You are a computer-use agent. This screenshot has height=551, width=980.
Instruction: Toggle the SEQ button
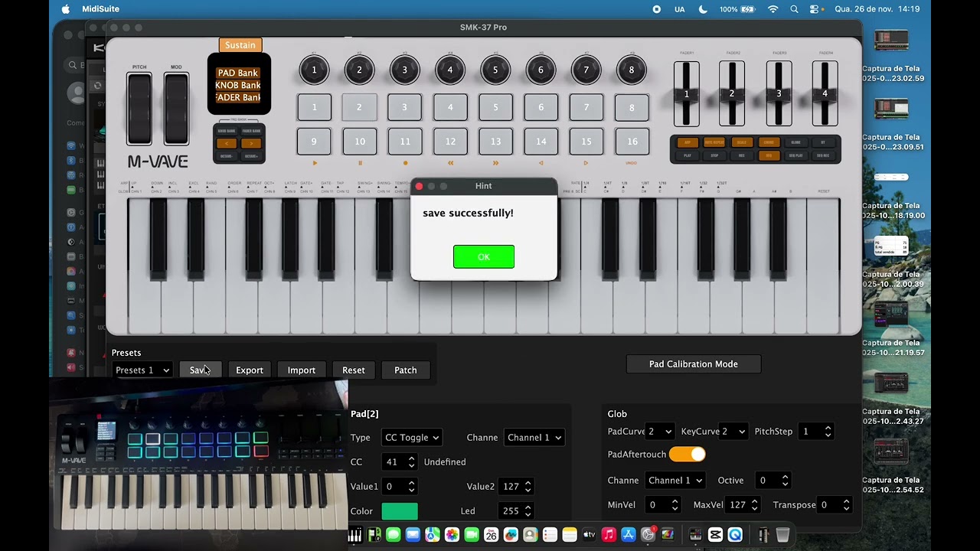pos(769,155)
